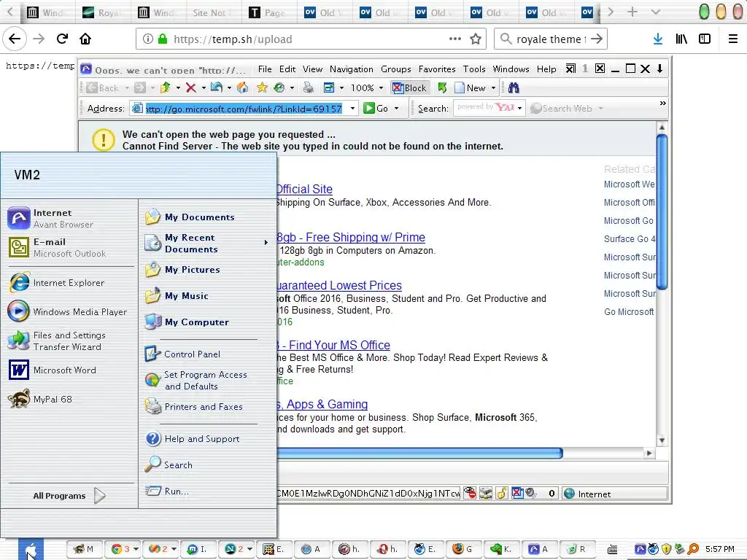Open Apps & Gaming link
The height and width of the screenshot is (560, 747).
point(322,404)
